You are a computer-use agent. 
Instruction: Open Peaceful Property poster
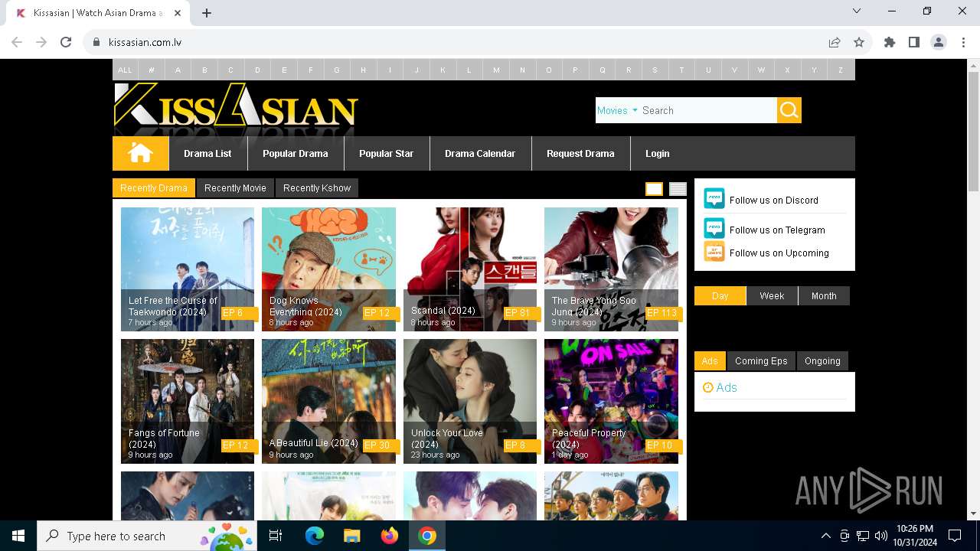pos(611,401)
